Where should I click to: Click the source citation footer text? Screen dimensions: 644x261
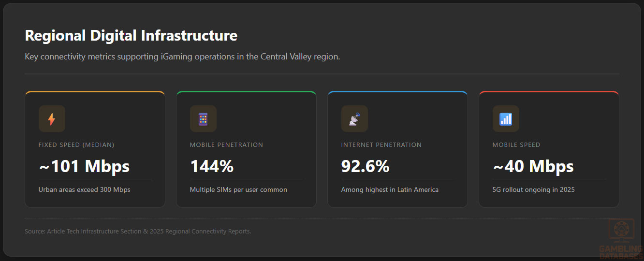coord(138,232)
